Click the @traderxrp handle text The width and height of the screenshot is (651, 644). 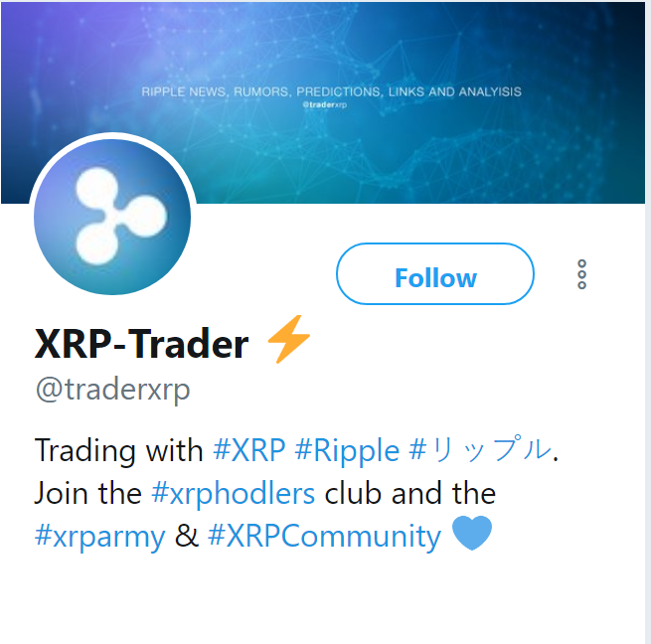click(x=112, y=391)
